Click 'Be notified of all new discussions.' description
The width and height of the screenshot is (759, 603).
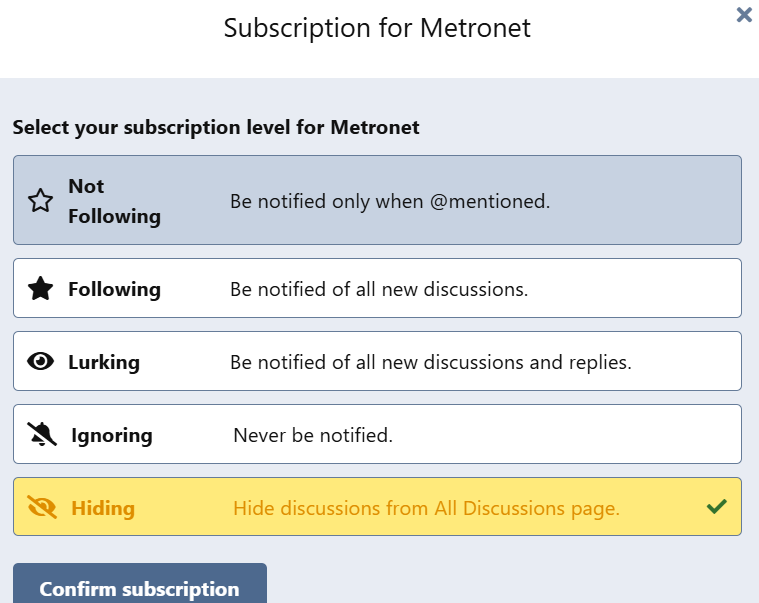point(379,289)
